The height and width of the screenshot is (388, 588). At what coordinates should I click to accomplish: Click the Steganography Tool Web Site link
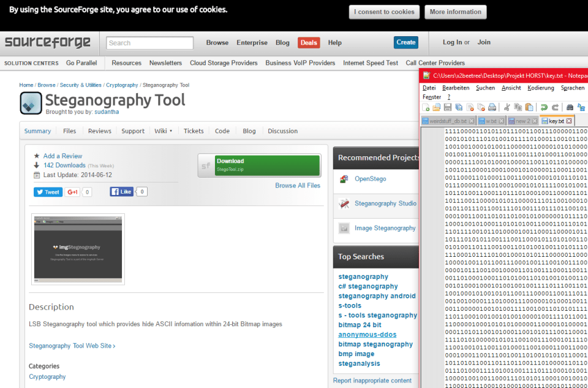(x=72, y=346)
